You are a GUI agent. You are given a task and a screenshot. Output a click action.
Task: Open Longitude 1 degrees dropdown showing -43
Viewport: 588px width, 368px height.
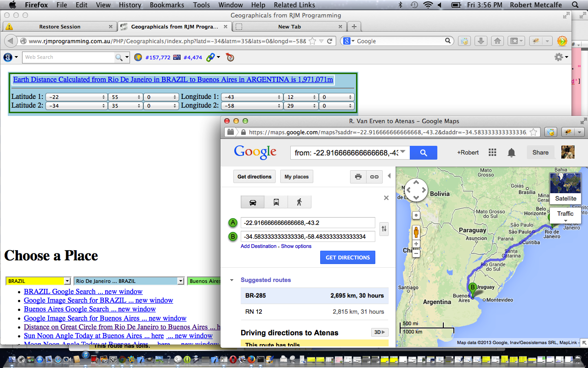coord(251,97)
